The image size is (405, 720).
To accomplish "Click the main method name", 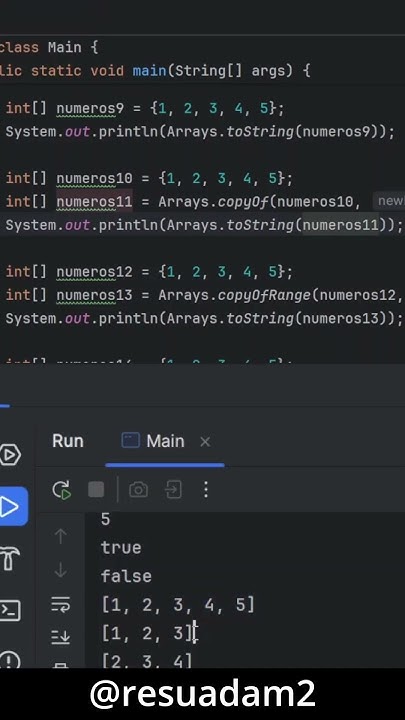I will pyautogui.click(x=149, y=71).
